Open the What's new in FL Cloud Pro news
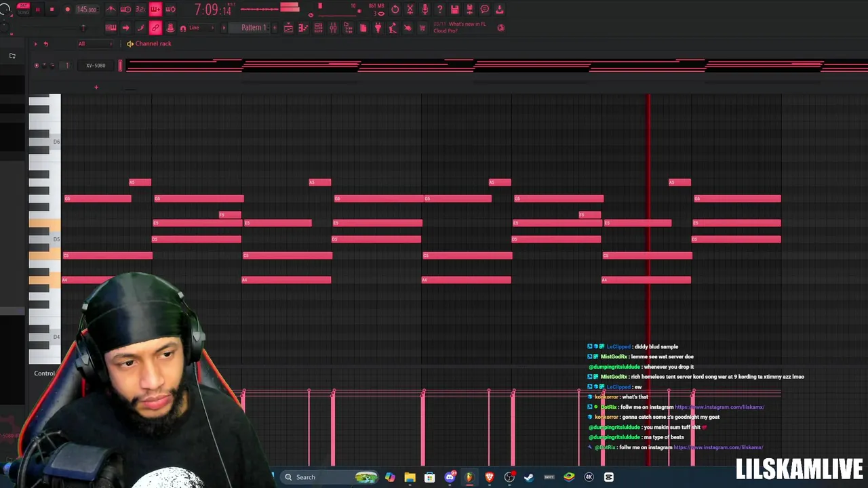Screen dimensions: 868x488 pos(460,27)
